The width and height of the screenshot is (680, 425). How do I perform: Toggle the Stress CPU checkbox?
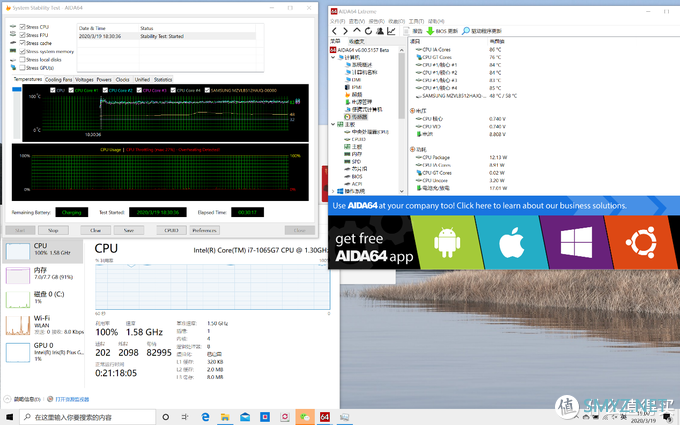coord(23,27)
